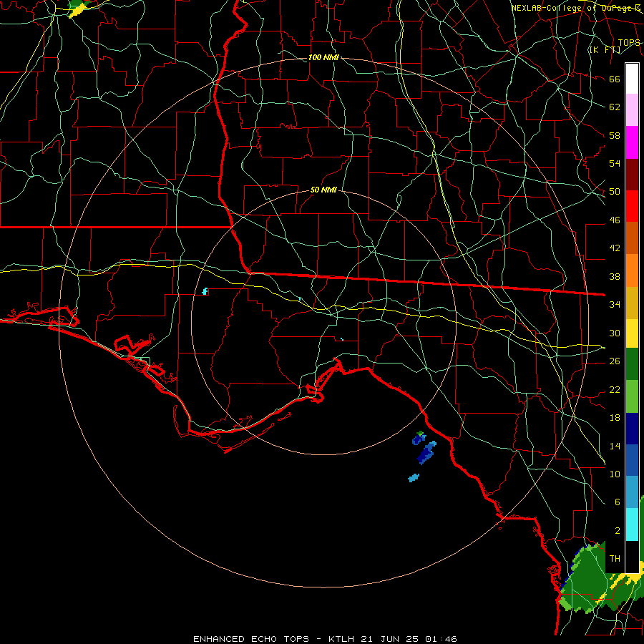The image size is (644, 644).
Task: Click the 10 legend value
Action: (615, 474)
